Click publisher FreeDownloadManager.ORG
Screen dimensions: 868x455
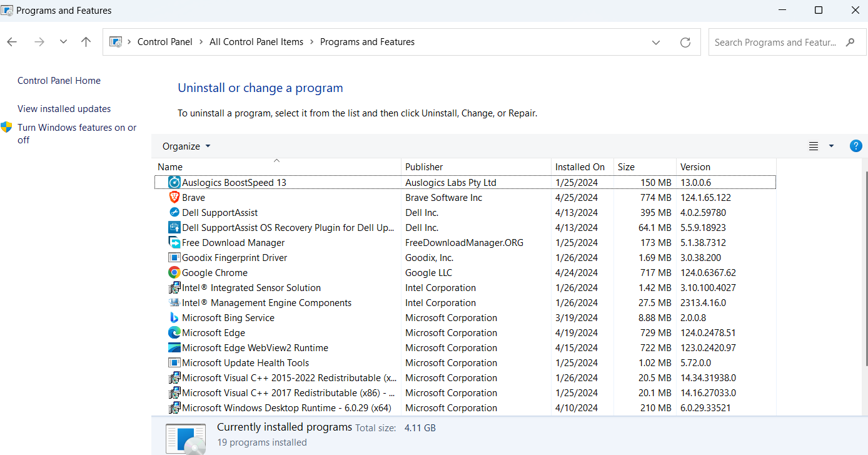(x=464, y=242)
